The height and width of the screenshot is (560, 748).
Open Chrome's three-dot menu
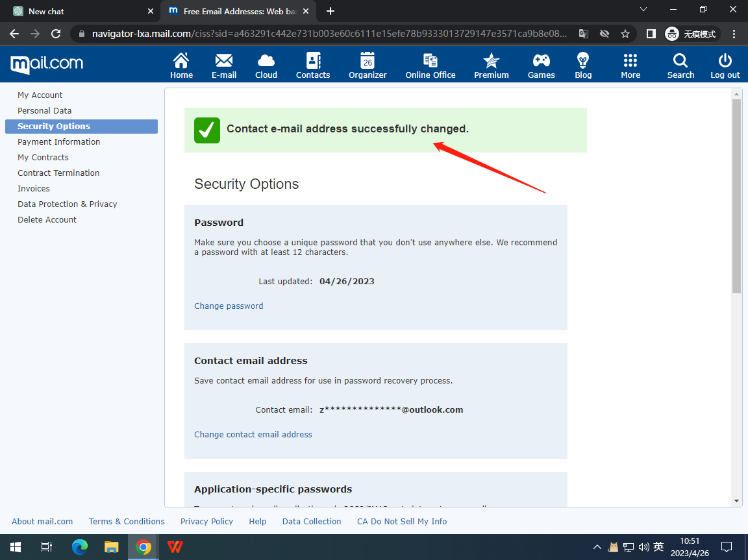(x=734, y=34)
